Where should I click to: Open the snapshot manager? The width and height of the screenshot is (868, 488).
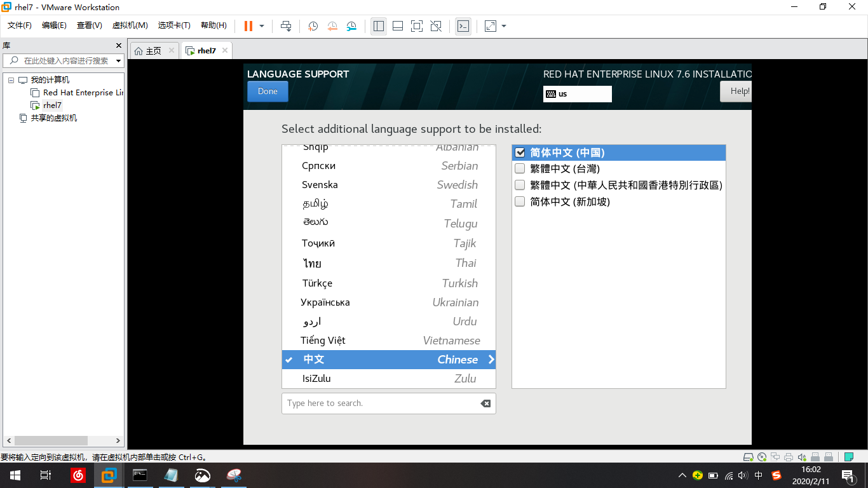click(x=351, y=26)
